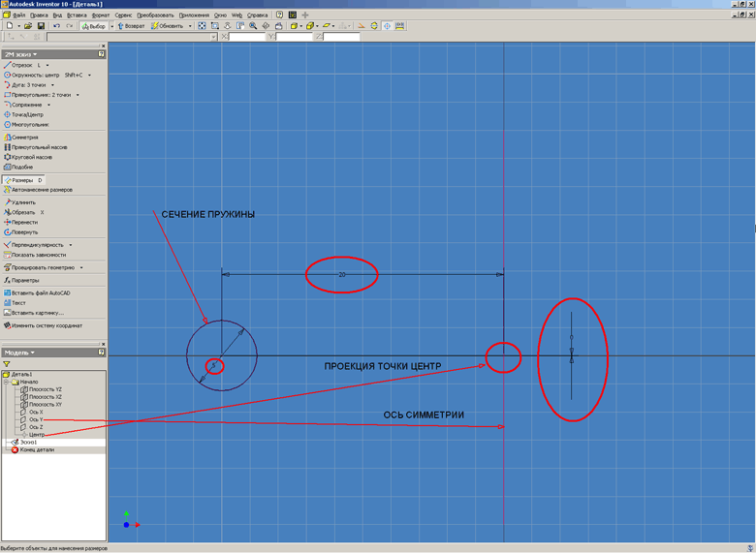Image resolution: width=756 pixels, height=553 pixels.
Task: Undo the last action in the toolbar
Action: click(x=56, y=26)
